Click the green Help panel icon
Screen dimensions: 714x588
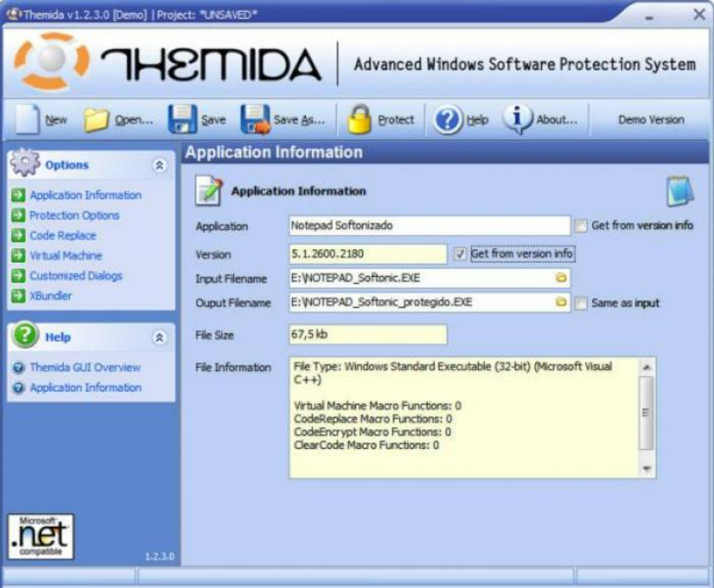tap(25, 335)
